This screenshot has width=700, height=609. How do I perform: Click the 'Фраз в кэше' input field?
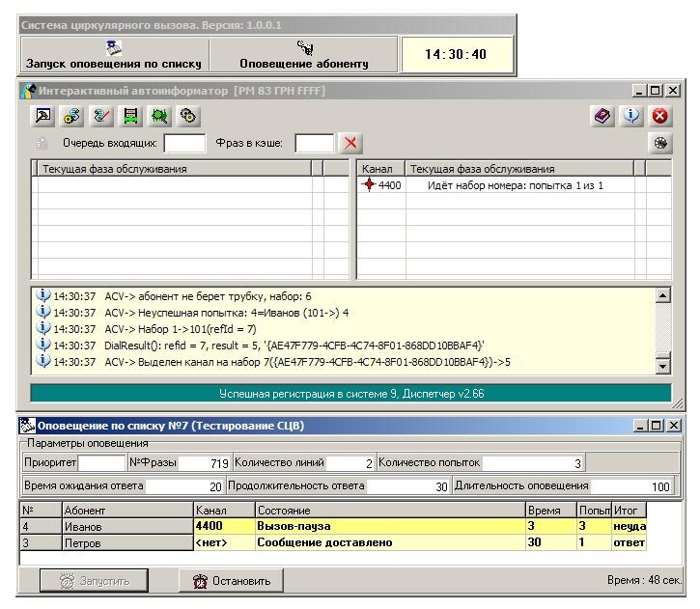click(x=314, y=144)
